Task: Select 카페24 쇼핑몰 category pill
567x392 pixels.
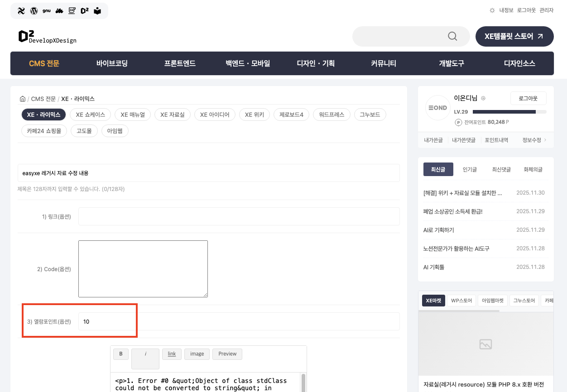Action: click(x=44, y=131)
